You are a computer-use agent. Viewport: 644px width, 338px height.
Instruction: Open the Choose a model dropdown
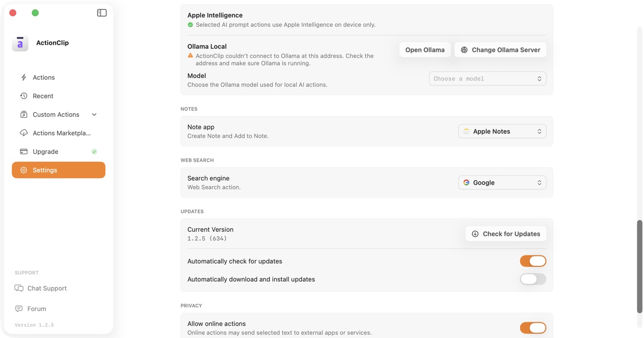coord(487,79)
